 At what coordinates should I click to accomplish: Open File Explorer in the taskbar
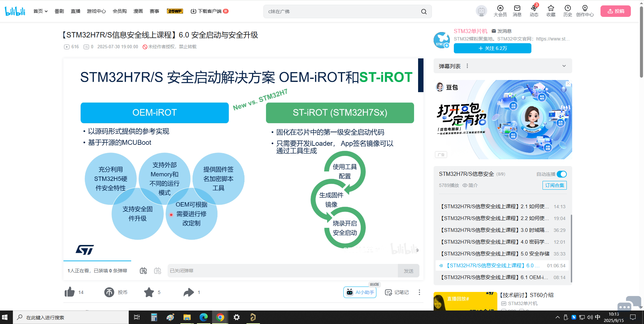tap(187, 317)
